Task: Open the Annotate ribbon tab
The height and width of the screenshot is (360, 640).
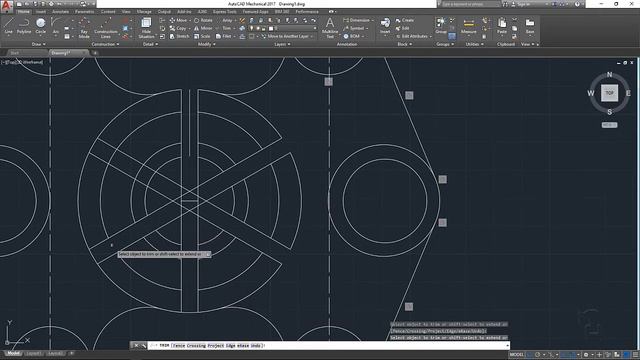Action: click(x=60, y=12)
